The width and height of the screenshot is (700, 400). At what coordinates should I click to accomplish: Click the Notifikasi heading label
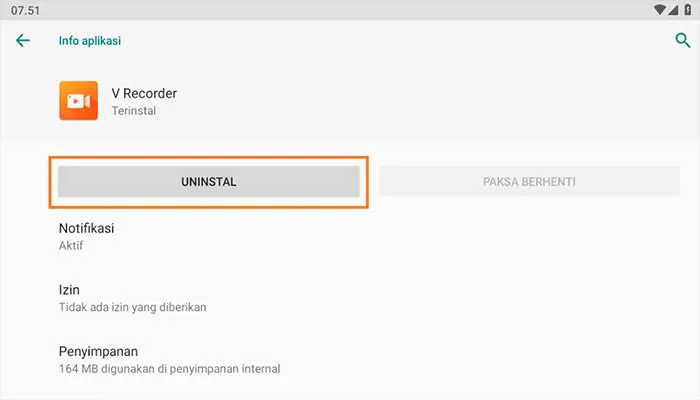86,228
